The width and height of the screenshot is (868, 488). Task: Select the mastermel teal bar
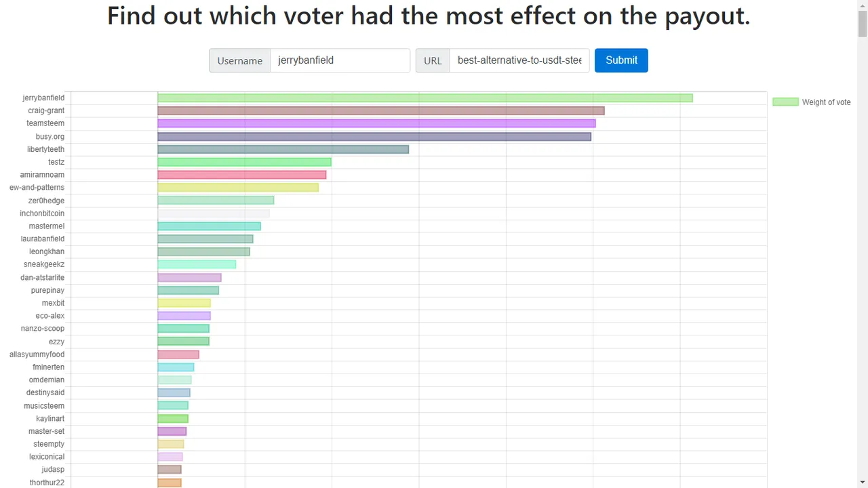209,226
